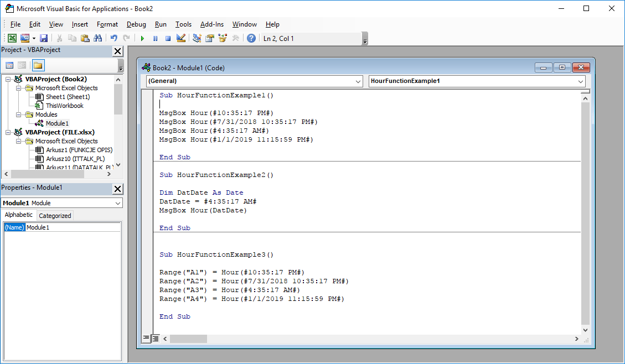625x364 pixels.
Task: Switch to the Alphabetic properties tab
Action: [x=19, y=215]
